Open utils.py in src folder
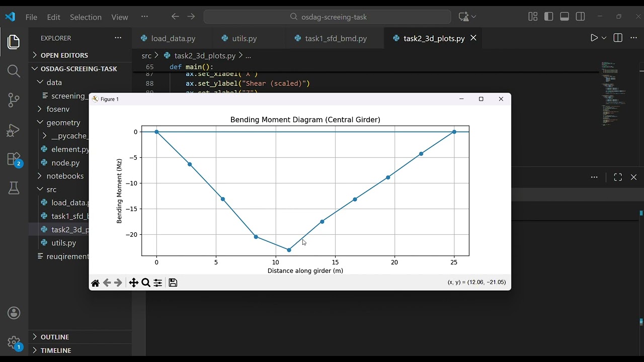This screenshot has width=644, height=362. click(63, 243)
